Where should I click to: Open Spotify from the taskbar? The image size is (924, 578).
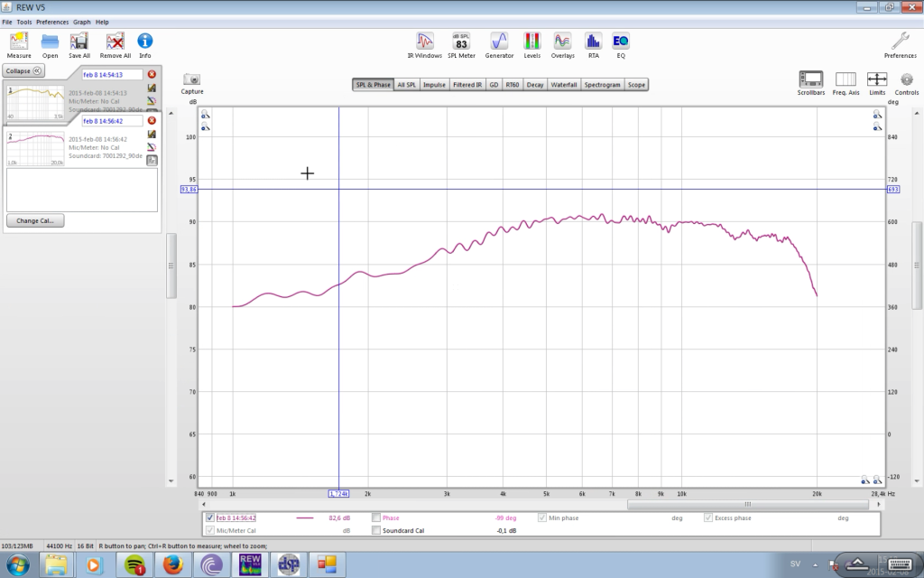click(x=134, y=565)
